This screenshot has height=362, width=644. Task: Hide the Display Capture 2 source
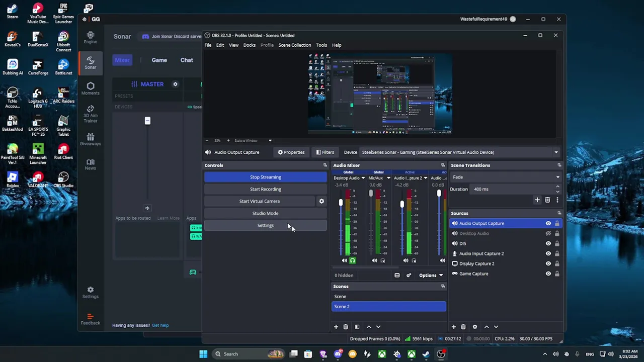pyautogui.click(x=548, y=263)
